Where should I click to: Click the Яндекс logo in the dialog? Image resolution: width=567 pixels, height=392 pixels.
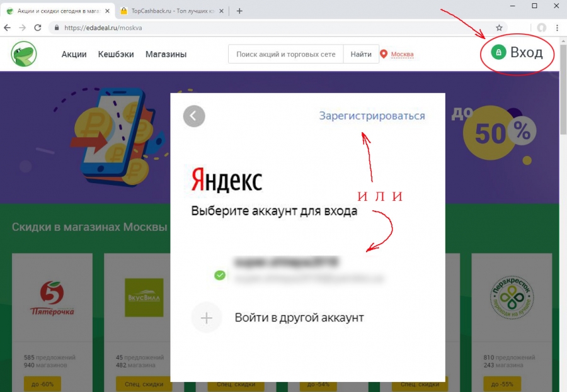[x=226, y=179]
